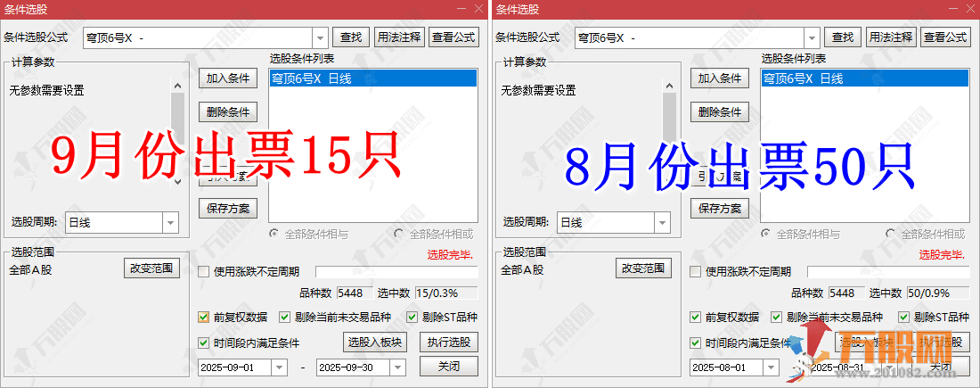The width and height of the screenshot is (980, 388).
Task: Open 查看公式 in the left dialog
Action: (x=454, y=37)
